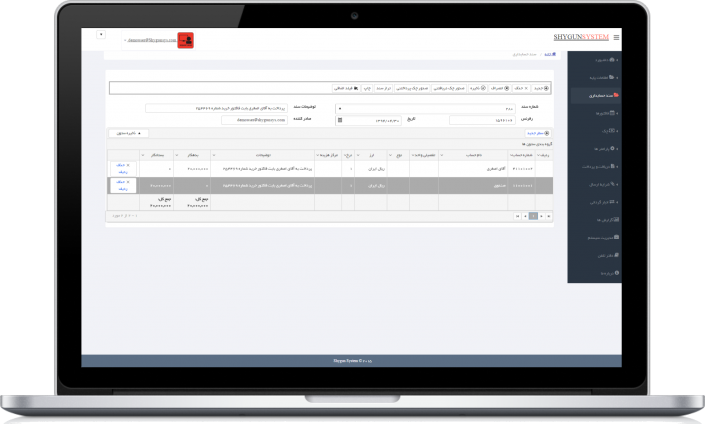Screen dimensions: 705x424
Task: Open the calendar date picker icon
Action: pyautogui.click(x=340, y=121)
